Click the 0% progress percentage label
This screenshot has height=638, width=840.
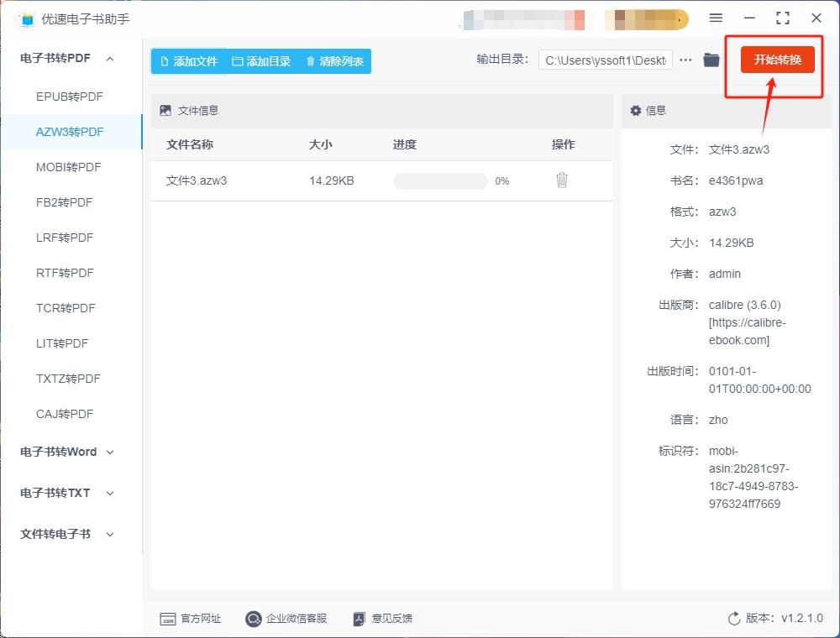pos(502,181)
